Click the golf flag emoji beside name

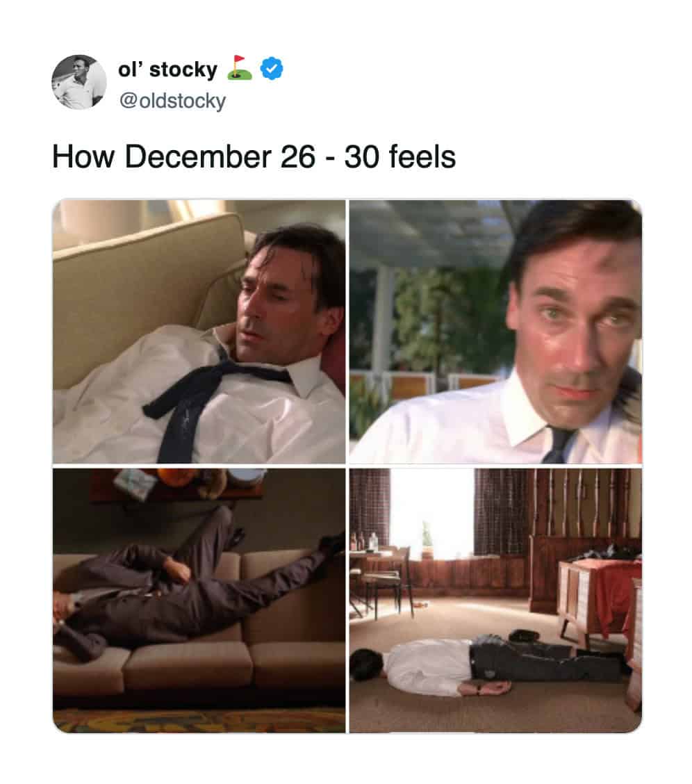click(x=239, y=68)
